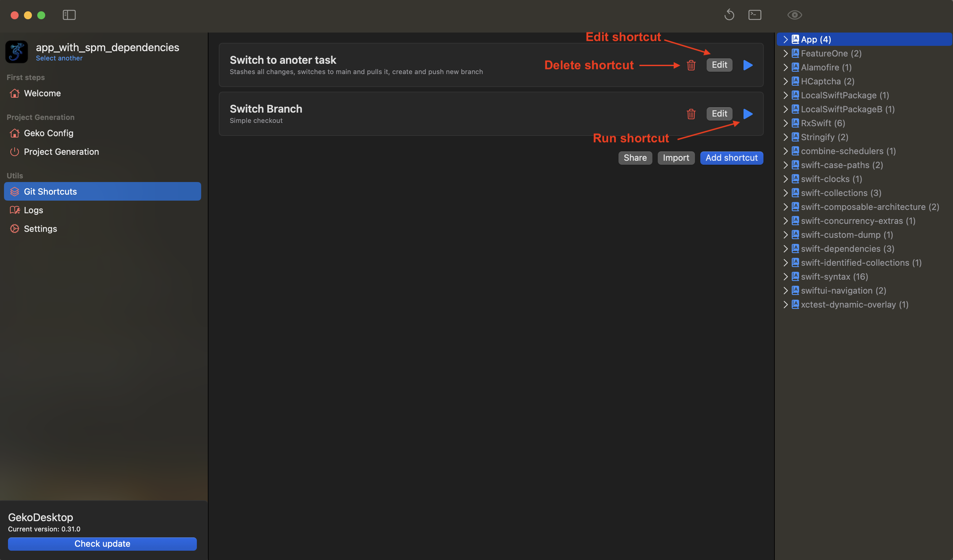Delete the 'Switch Branch' shortcut

pyautogui.click(x=691, y=114)
